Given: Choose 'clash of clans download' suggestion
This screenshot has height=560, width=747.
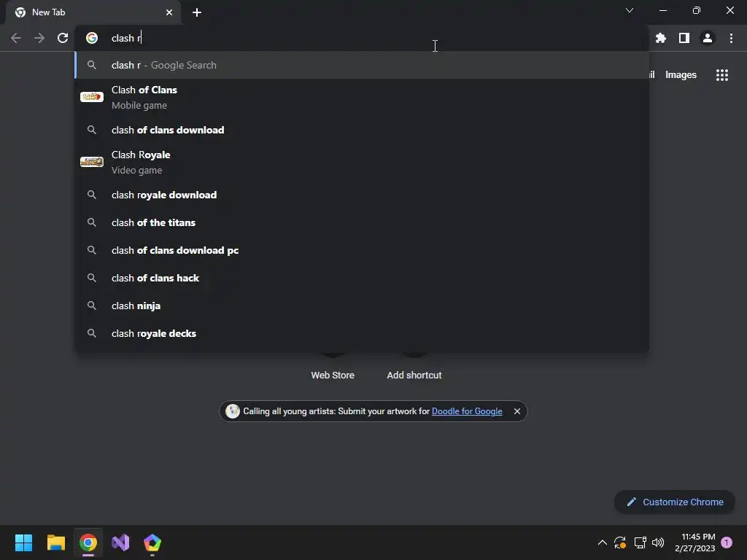Looking at the screenshot, I should click(362, 130).
